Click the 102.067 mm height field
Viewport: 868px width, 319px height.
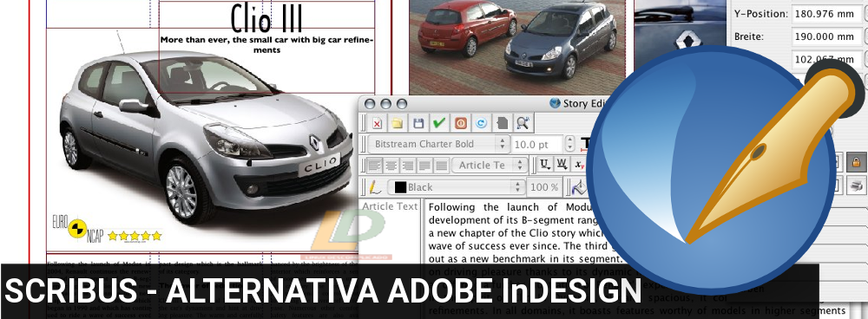tap(827, 59)
